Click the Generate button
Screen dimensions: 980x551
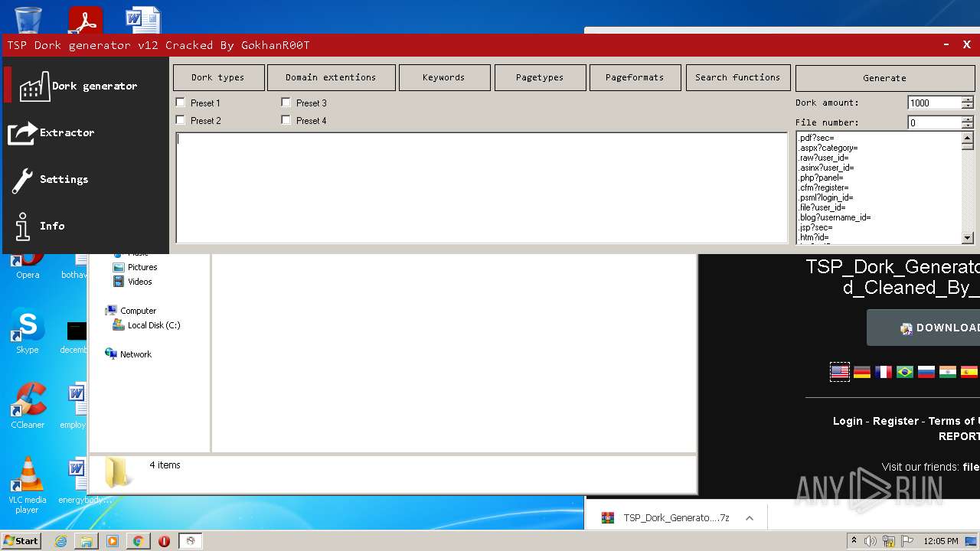coord(884,78)
